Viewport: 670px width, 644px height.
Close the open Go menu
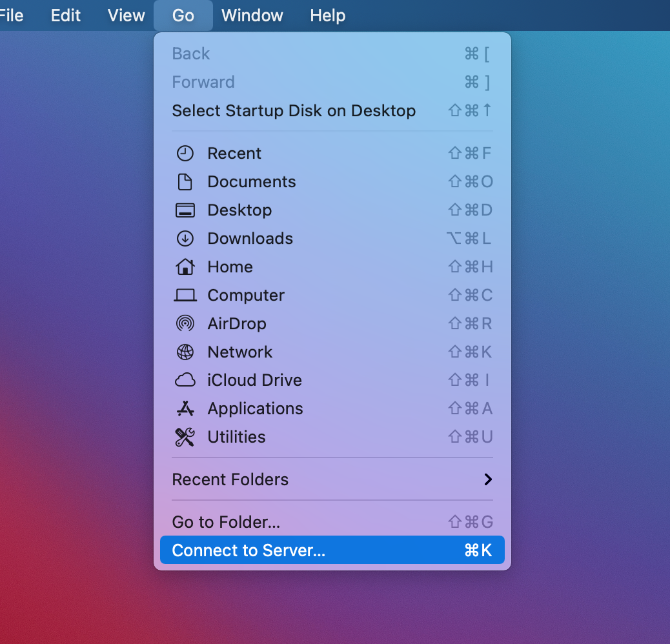(x=183, y=15)
